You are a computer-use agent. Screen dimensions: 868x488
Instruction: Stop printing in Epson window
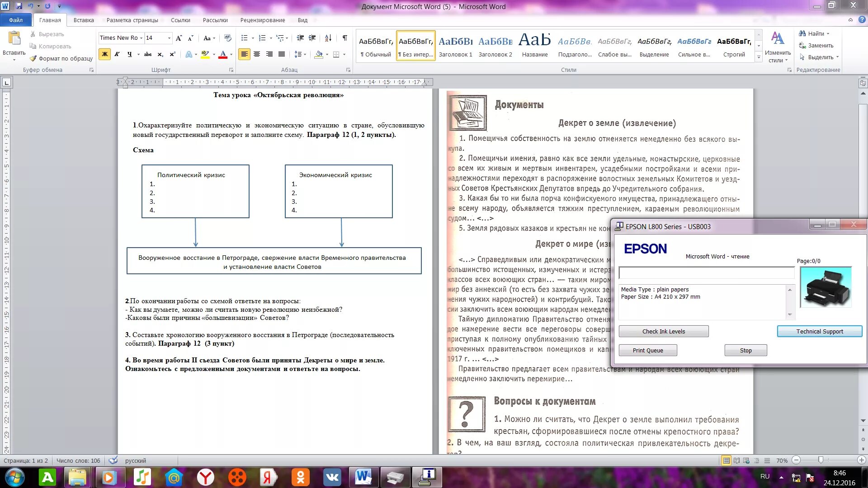point(745,350)
